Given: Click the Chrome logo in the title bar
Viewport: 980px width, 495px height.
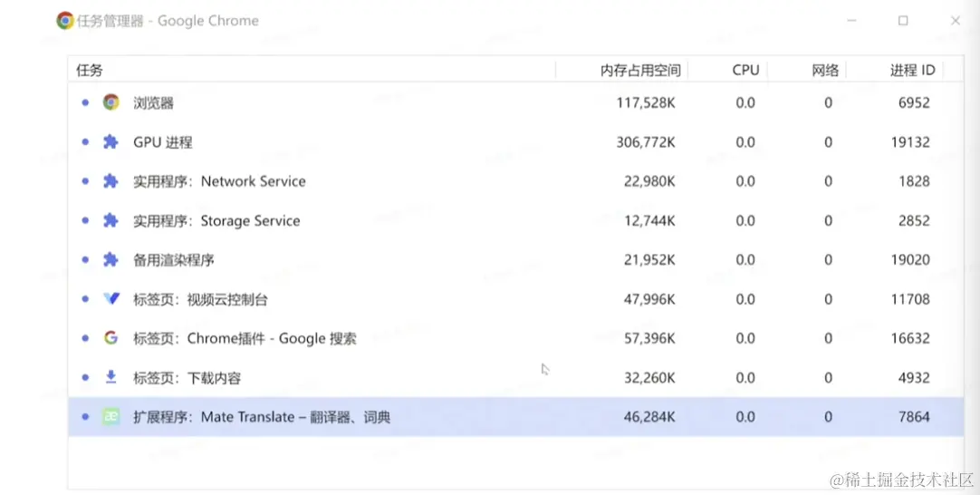Looking at the screenshot, I should click(64, 21).
